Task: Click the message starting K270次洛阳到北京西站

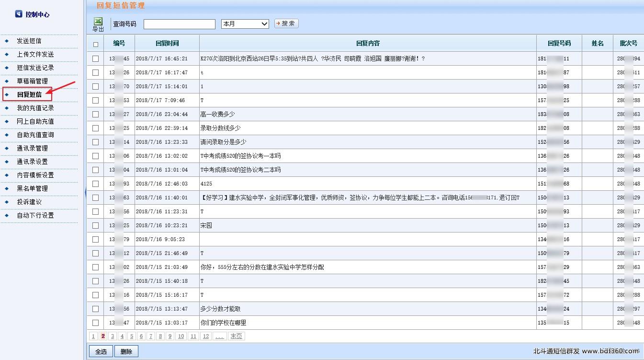Action: 312,58
